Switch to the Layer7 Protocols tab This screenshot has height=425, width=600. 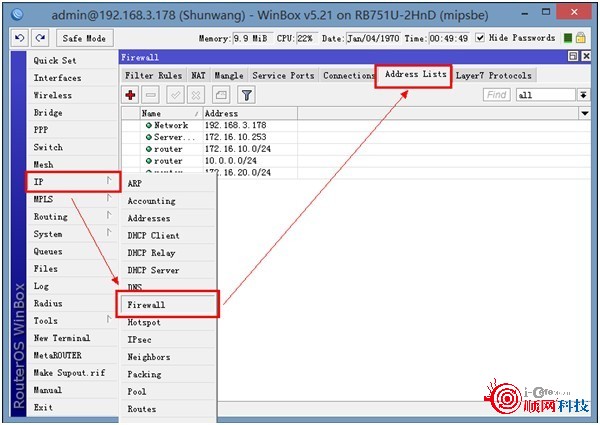tap(494, 75)
